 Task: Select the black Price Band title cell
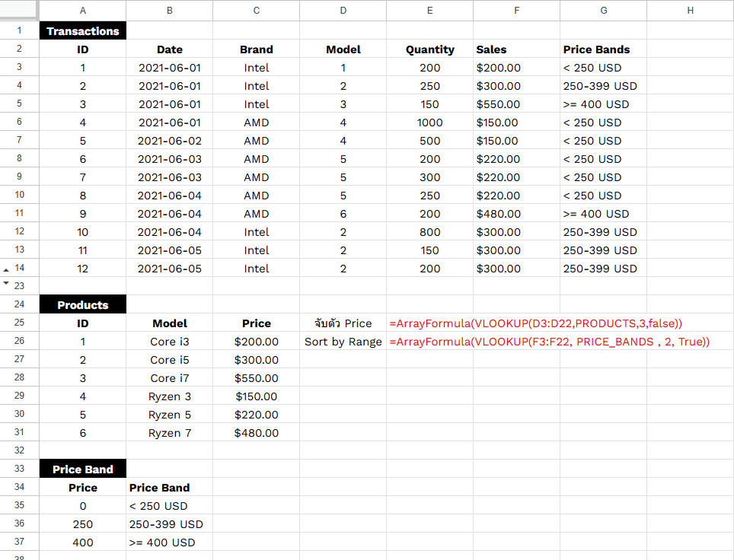[x=82, y=469]
